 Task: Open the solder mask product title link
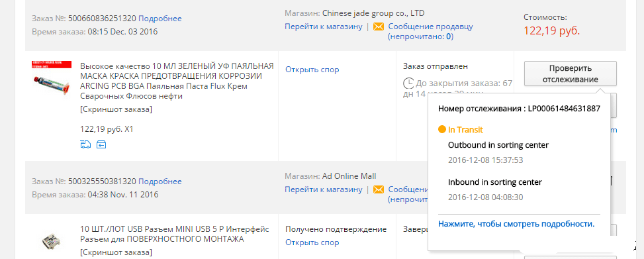(177, 81)
